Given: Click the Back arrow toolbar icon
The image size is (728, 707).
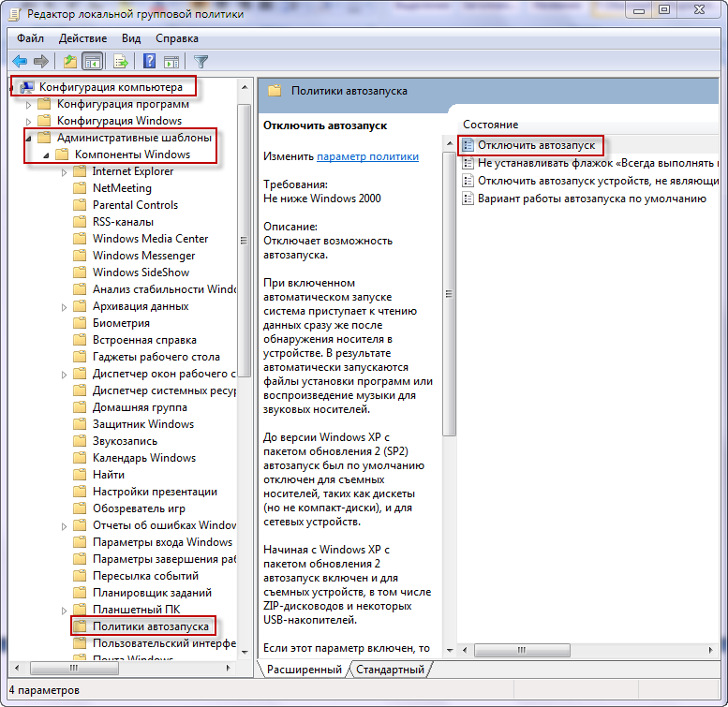Looking at the screenshot, I should (20, 61).
